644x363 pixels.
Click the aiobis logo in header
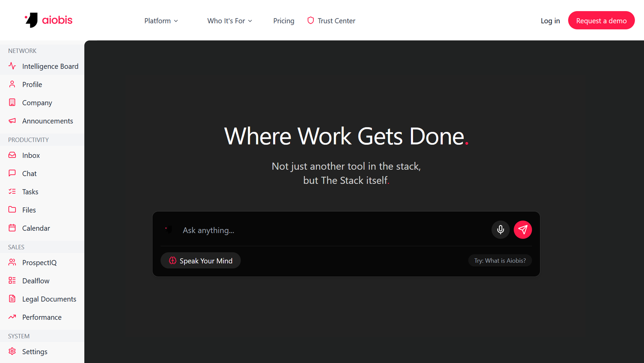48,20
